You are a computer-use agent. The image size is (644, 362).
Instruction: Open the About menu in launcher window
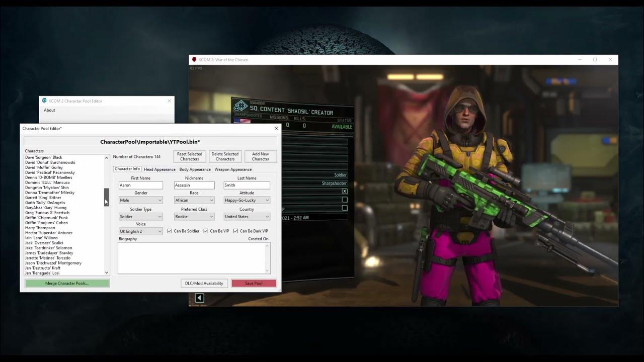(x=49, y=110)
